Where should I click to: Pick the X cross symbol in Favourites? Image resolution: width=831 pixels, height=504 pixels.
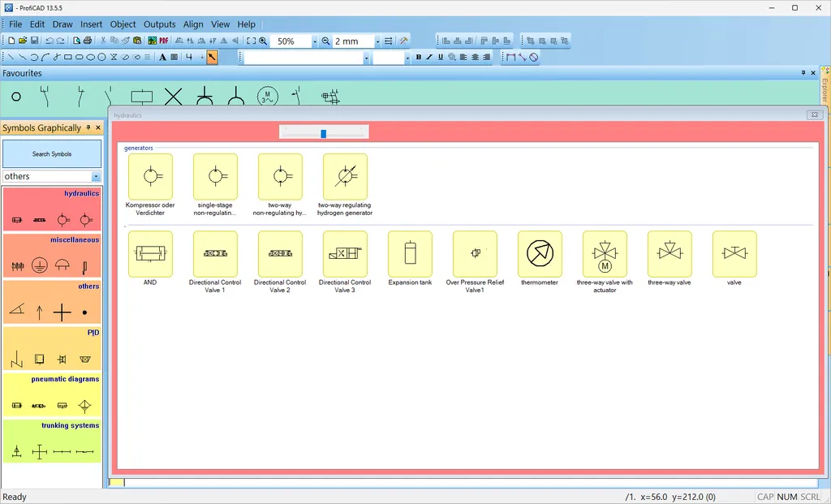[x=174, y=97]
